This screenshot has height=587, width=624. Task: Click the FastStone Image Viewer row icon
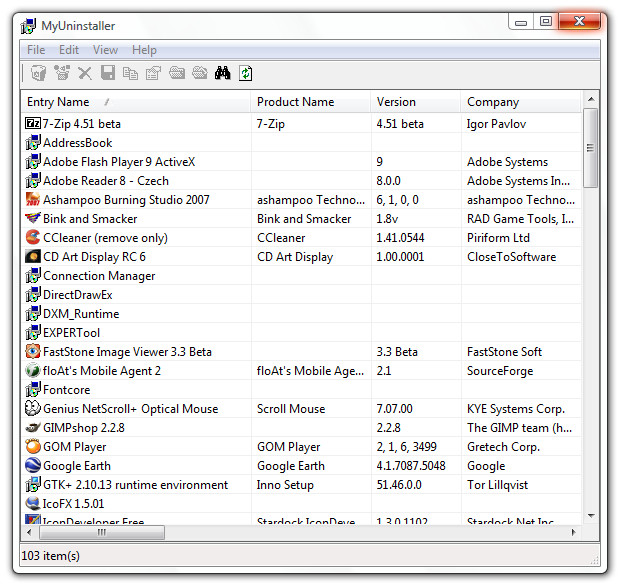pyautogui.click(x=33, y=351)
